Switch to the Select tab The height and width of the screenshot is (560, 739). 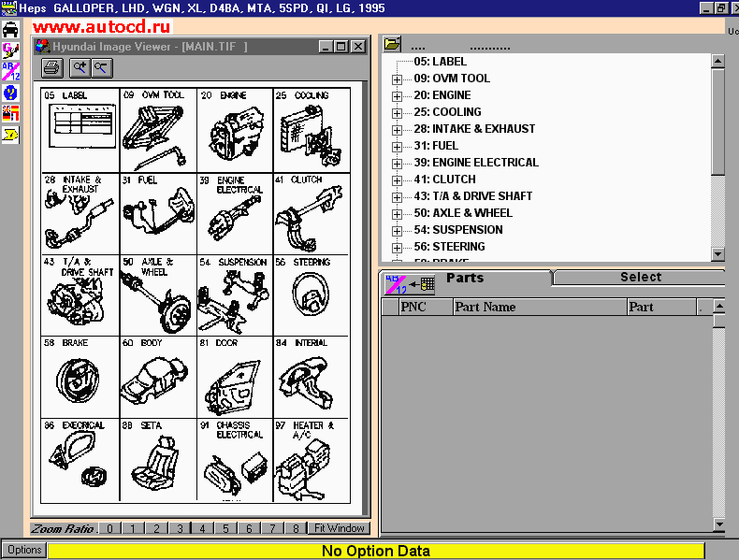coord(641,277)
